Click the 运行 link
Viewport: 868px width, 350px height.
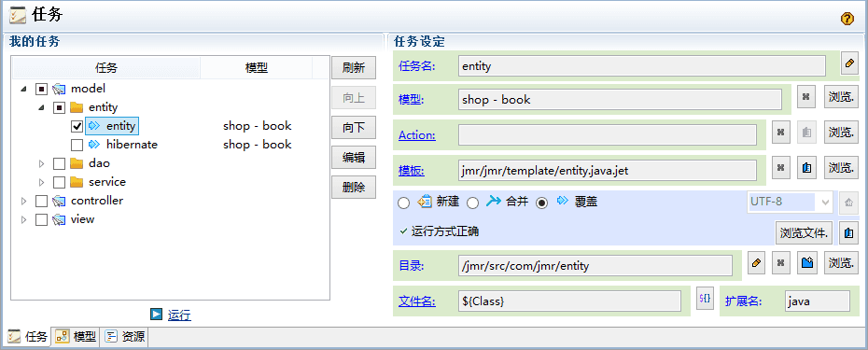[x=179, y=315]
